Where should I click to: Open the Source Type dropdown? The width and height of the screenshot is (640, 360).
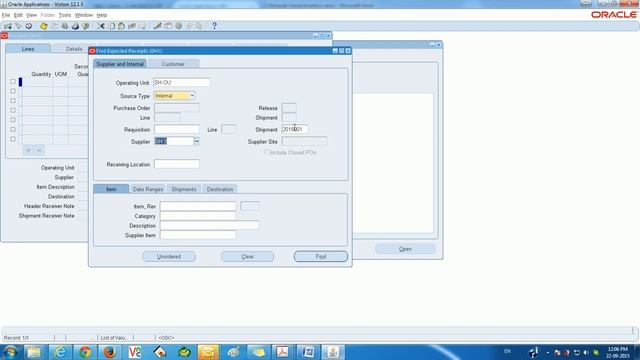click(192, 96)
